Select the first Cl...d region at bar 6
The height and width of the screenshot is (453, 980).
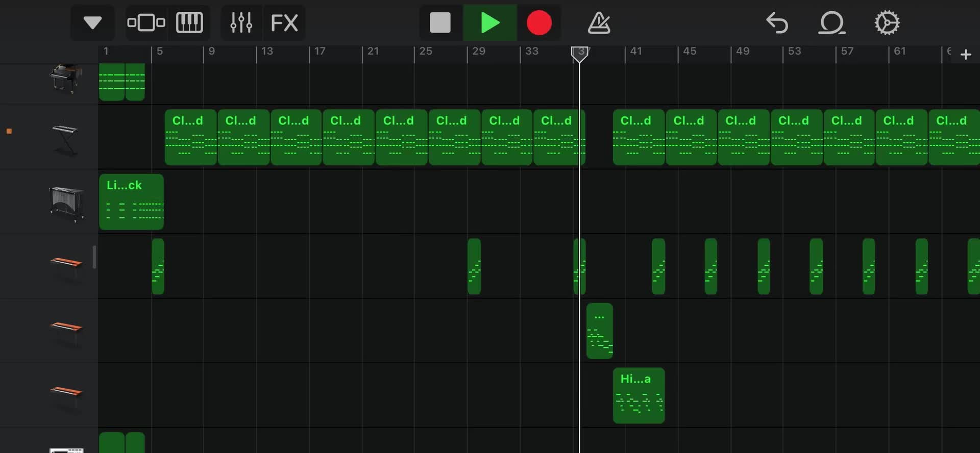(x=190, y=137)
